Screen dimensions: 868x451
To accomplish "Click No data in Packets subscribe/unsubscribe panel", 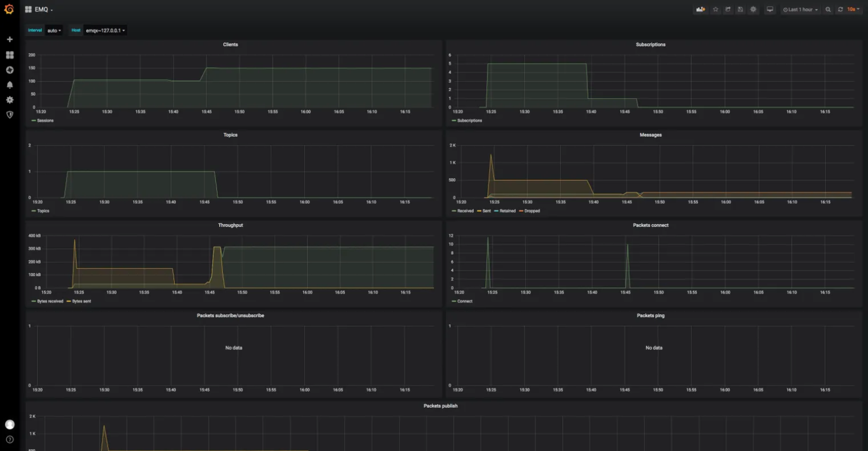I will coord(234,348).
